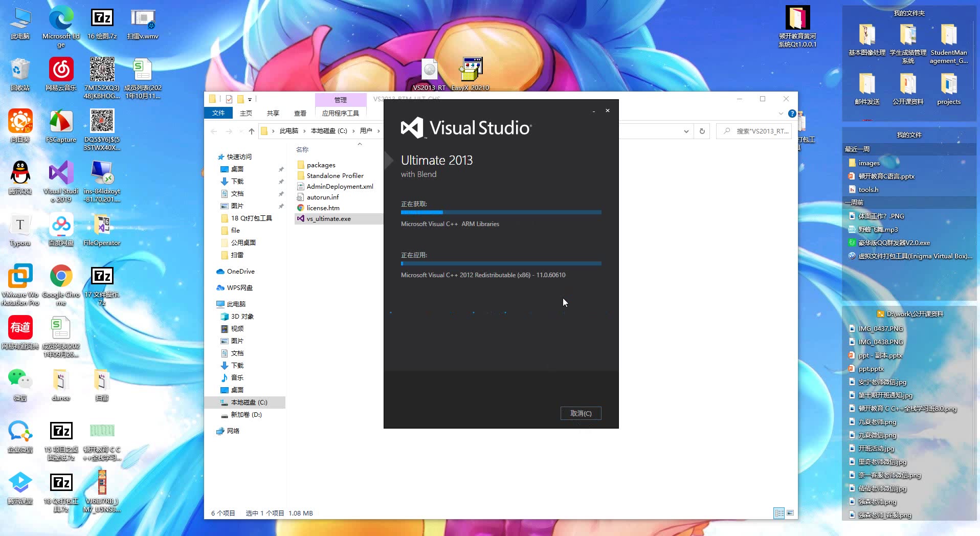The height and width of the screenshot is (536, 980).
Task: Open 顿开教育C语言.pptx in recent files
Action: click(886, 176)
